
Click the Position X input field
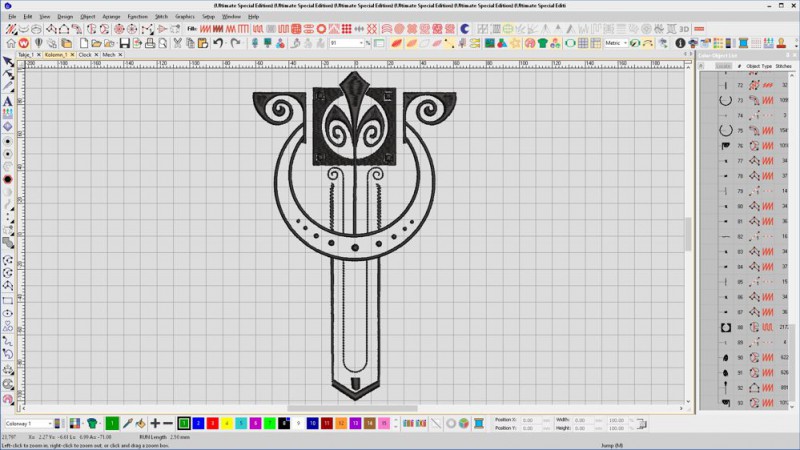point(531,420)
